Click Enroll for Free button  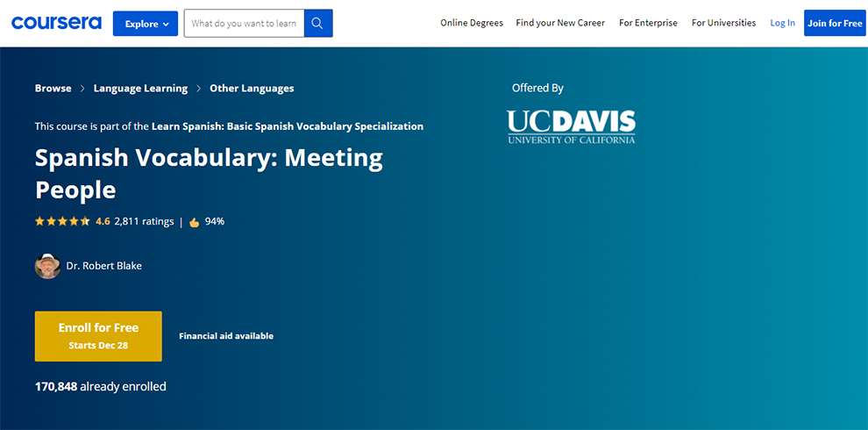[98, 336]
